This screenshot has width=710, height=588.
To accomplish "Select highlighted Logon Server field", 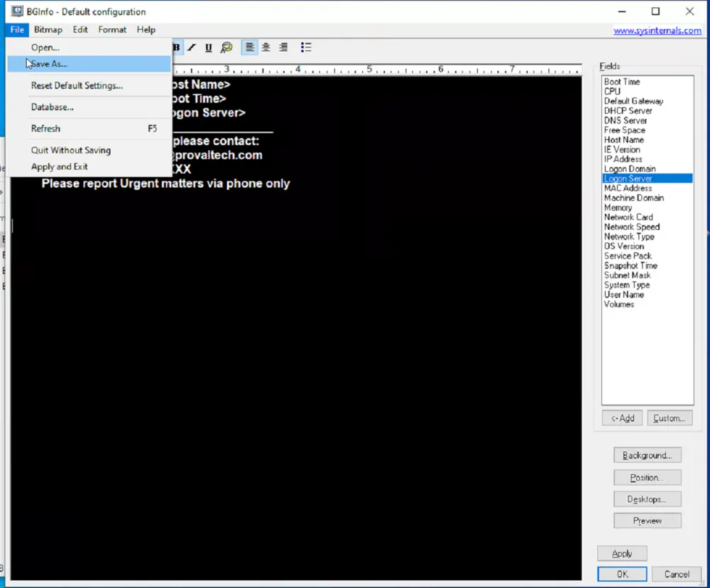I will (648, 178).
